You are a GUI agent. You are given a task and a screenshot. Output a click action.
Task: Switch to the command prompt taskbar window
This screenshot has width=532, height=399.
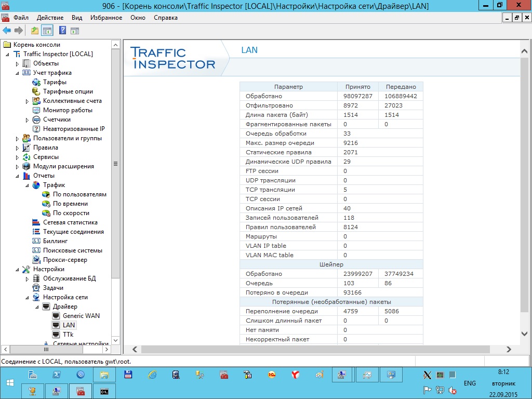(104, 391)
